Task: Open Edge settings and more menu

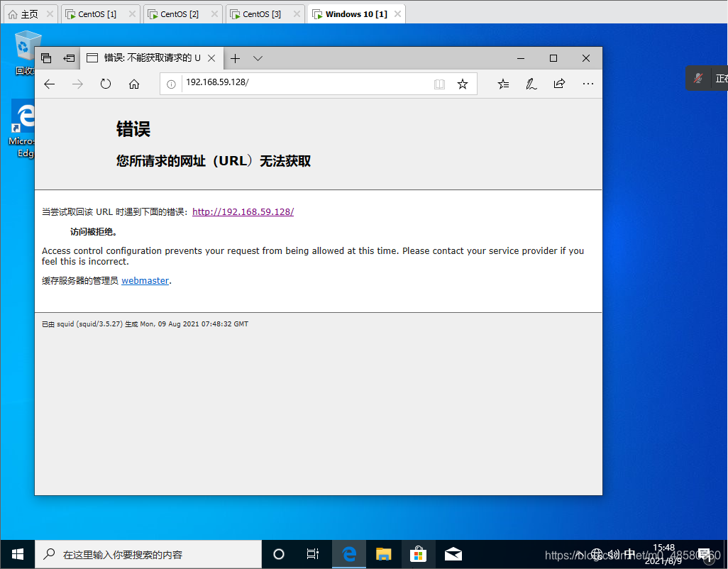Action: coord(588,84)
